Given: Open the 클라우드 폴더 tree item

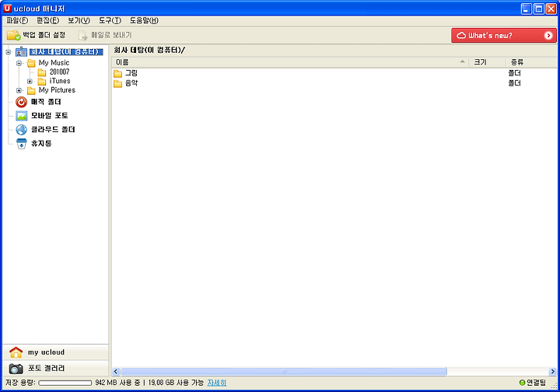Looking at the screenshot, I should click(53, 130).
